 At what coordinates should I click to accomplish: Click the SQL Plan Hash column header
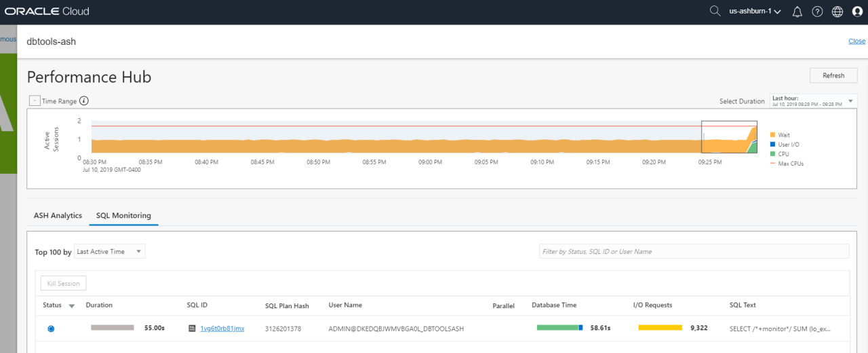tap(287, 306)
